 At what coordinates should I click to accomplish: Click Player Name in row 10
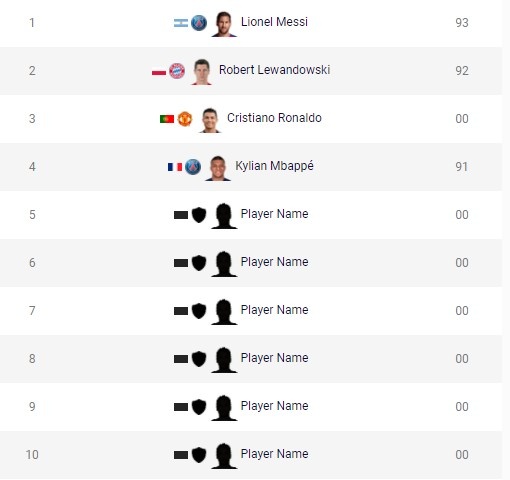tap(275, 454)
